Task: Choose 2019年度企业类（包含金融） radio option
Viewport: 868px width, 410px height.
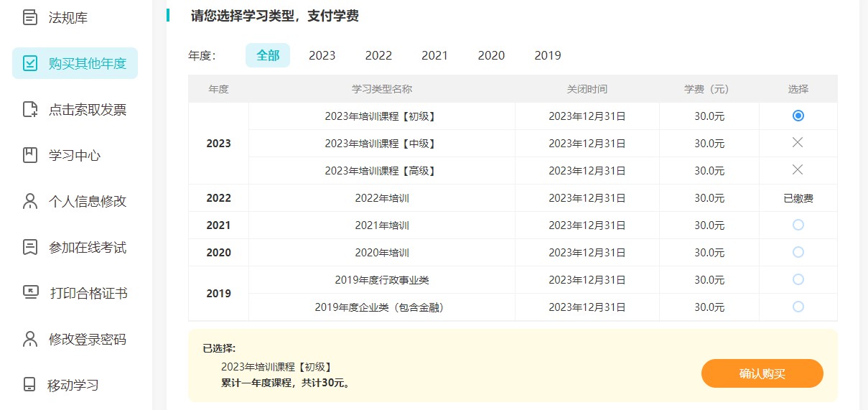Action: (x=798, y=307)
